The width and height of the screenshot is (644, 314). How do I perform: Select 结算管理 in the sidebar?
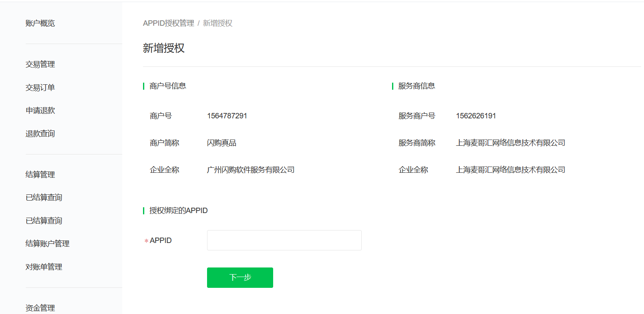click(40, 175)
